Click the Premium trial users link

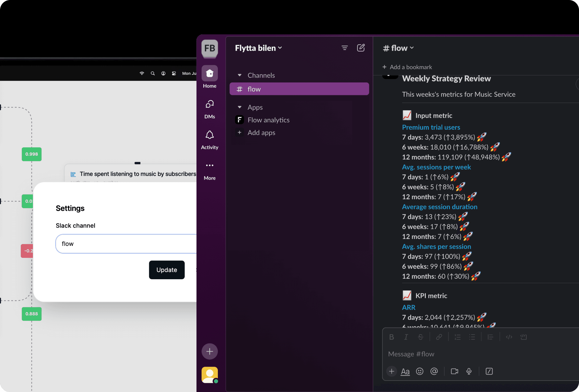tap(431, 127)
